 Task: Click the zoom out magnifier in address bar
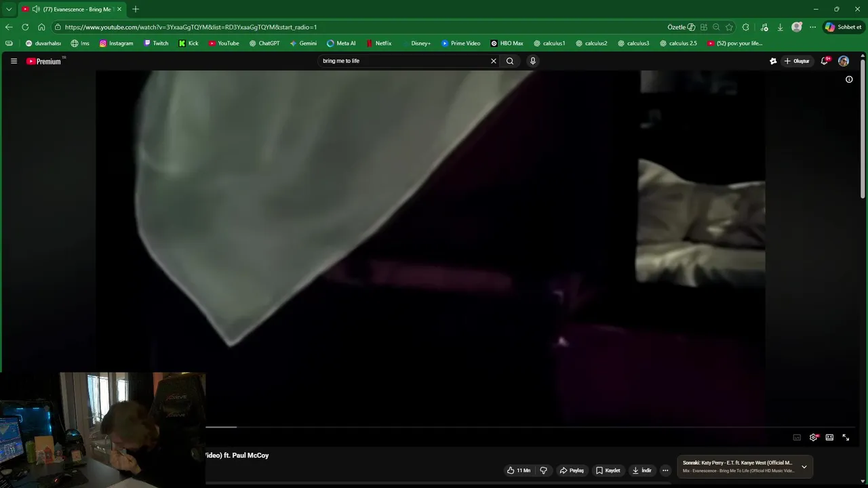coord(716,27)
